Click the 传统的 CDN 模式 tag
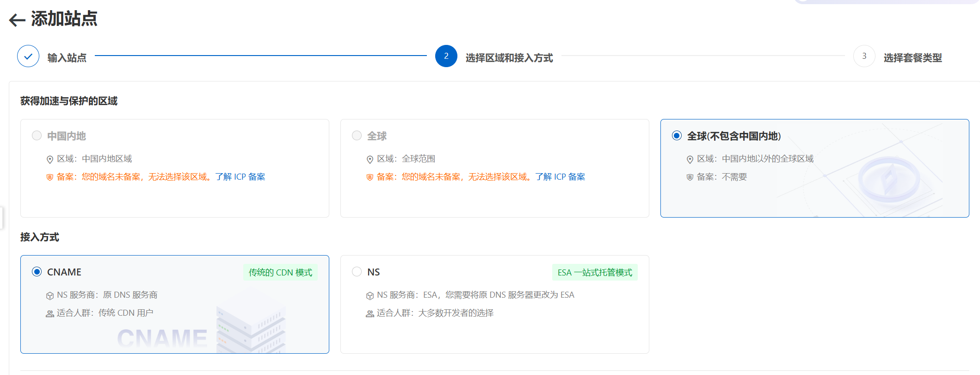Viewport: 980px width, 375px height. tap(280, 272)
